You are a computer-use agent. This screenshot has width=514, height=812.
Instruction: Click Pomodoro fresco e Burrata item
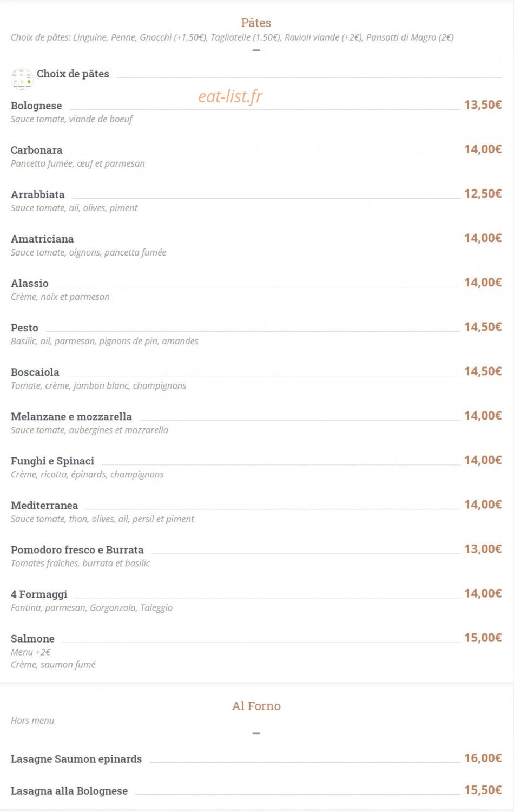(77, 549)
